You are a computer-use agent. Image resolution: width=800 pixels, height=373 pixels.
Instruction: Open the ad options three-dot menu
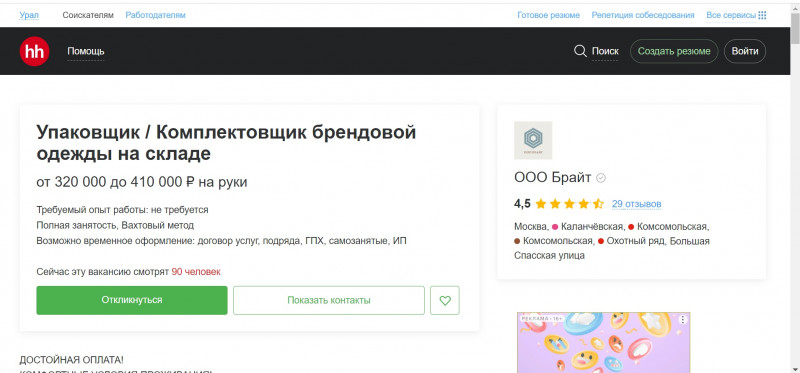click(x=683, y=319)
